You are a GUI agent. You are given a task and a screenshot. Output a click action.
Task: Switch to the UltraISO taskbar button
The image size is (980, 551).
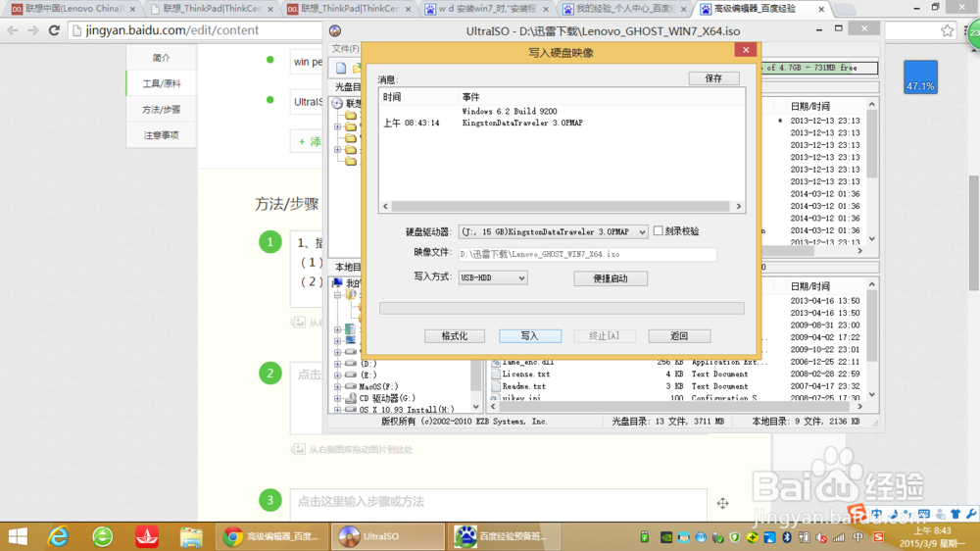click(387, 536)
